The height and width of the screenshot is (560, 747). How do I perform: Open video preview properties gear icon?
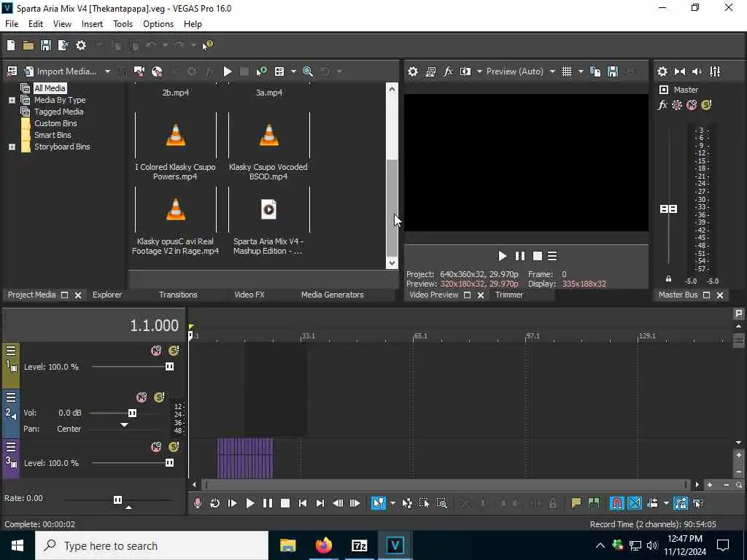coord(413,71)
